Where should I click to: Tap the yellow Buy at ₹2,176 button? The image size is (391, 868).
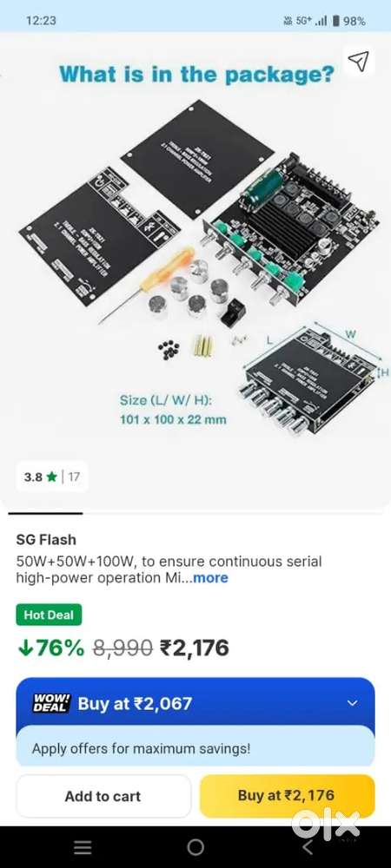tap(287, 796)
